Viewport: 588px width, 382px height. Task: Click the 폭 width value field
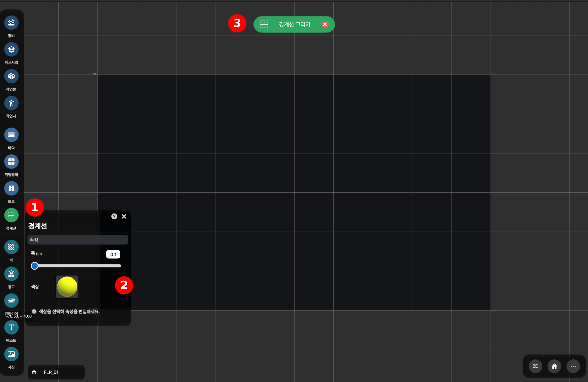pos(113,254)
